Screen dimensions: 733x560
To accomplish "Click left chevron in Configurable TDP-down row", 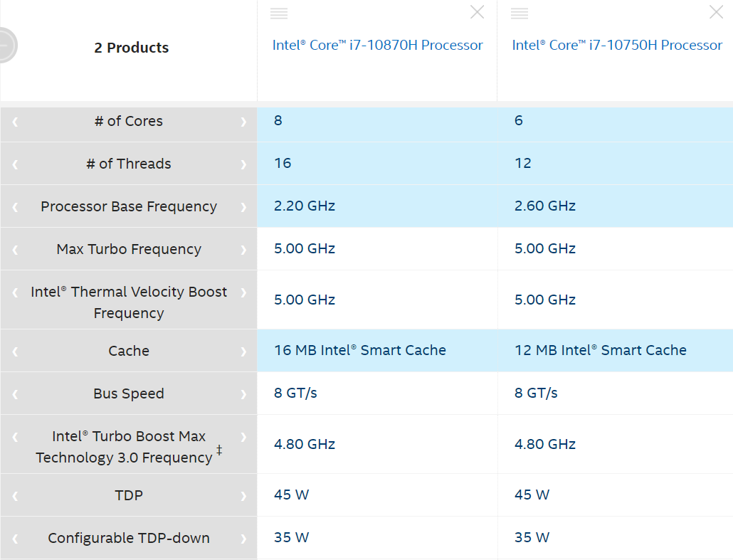I will pyautogui.click(x=15, y=539).
